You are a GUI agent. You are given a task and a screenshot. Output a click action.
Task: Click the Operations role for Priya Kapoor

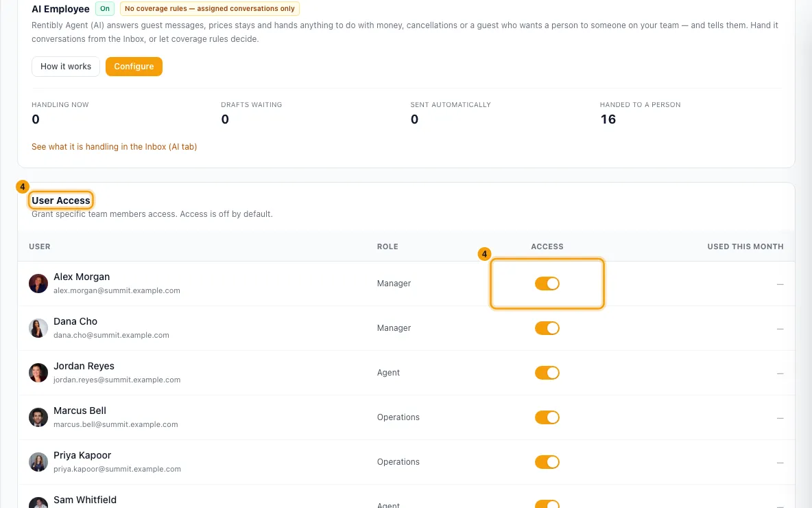(x=398, y=462)
